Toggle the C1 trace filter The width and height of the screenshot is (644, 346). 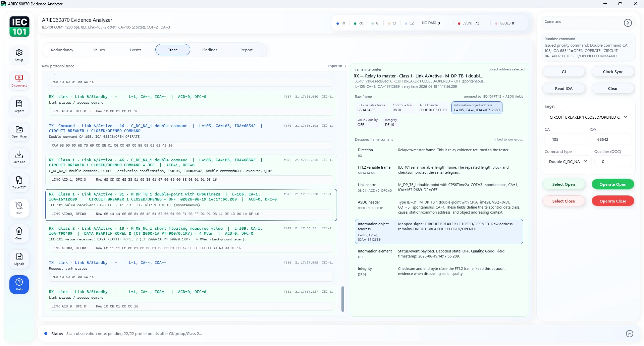click(392, 23)
